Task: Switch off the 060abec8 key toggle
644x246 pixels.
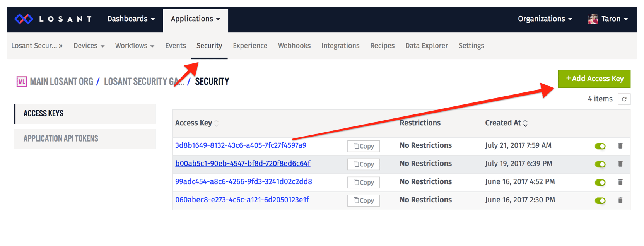Action: [600, 201]
